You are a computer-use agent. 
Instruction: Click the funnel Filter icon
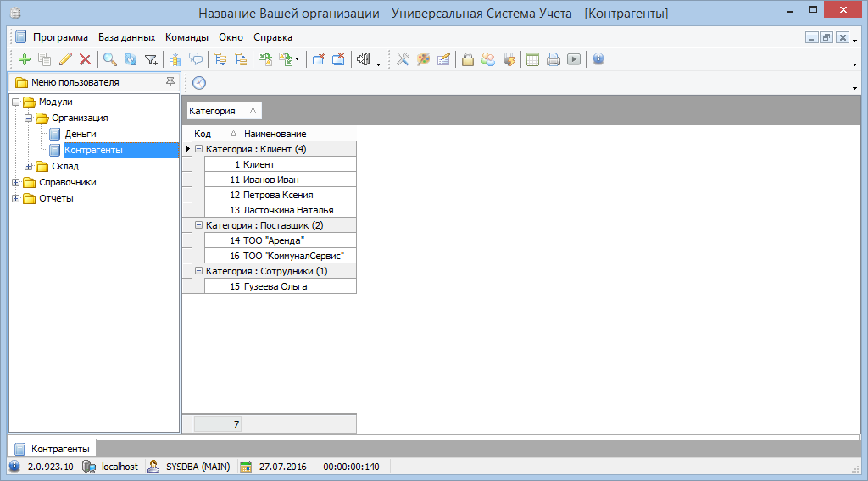pyautogui.click(x=151, y=59)
